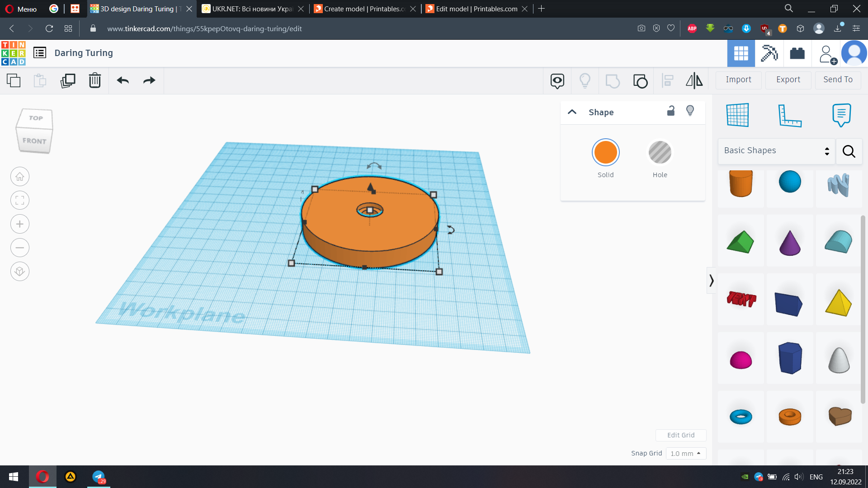
Task: Open the Tinkercad dashboard via the logo
Action: click(x=14, y=53)
